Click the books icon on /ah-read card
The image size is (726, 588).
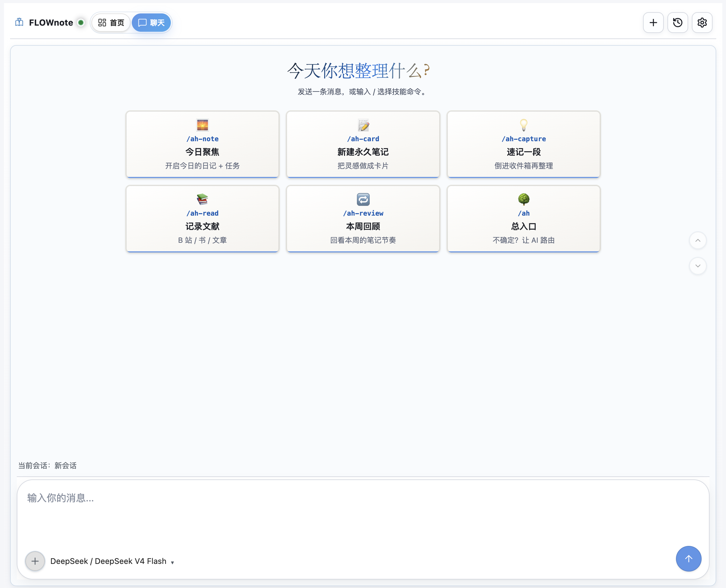tap(203, 199)
